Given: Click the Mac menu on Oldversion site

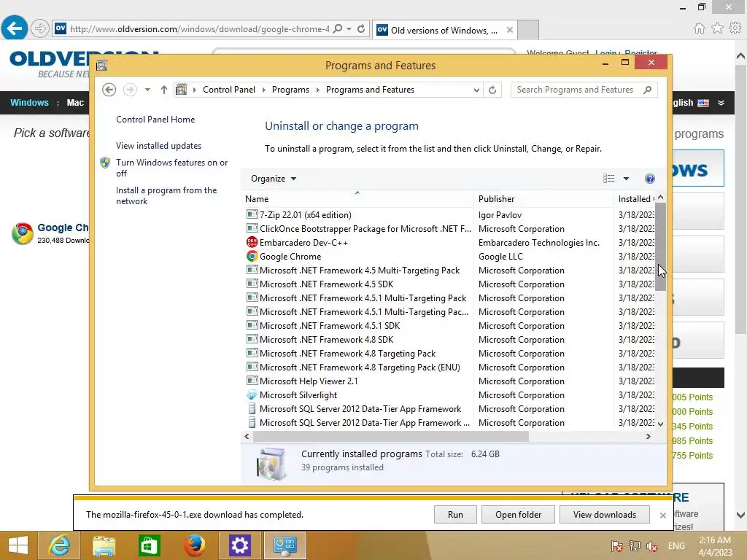Looking at the screenshot, I should [x=75, y=103].
